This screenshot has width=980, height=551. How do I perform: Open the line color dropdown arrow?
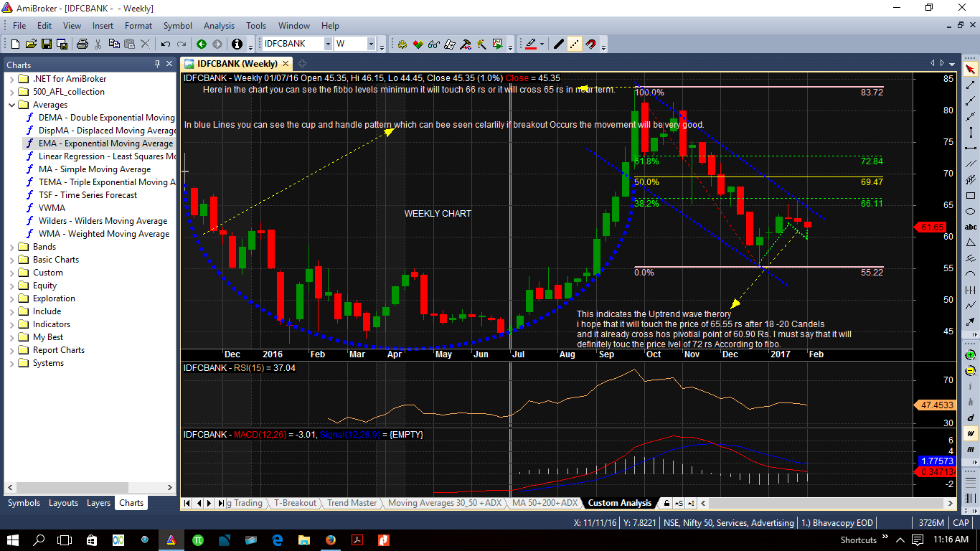pyautogui.click(x=542, y=44)
